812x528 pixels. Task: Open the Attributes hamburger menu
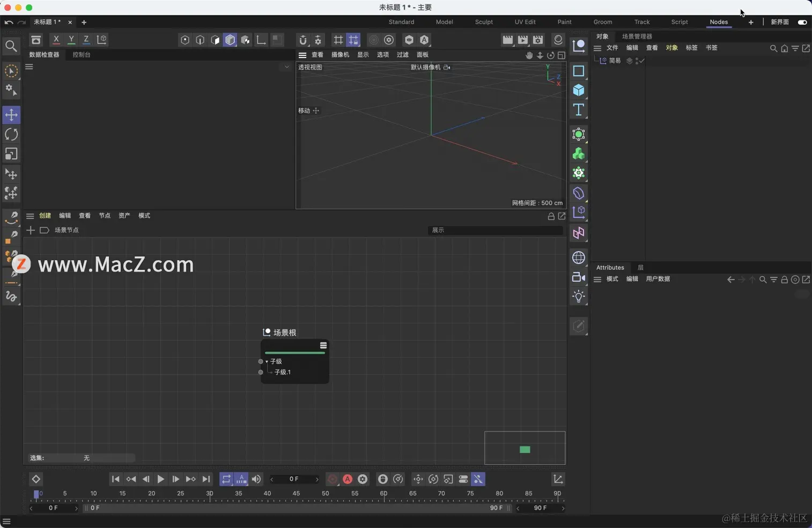point(597,280)
